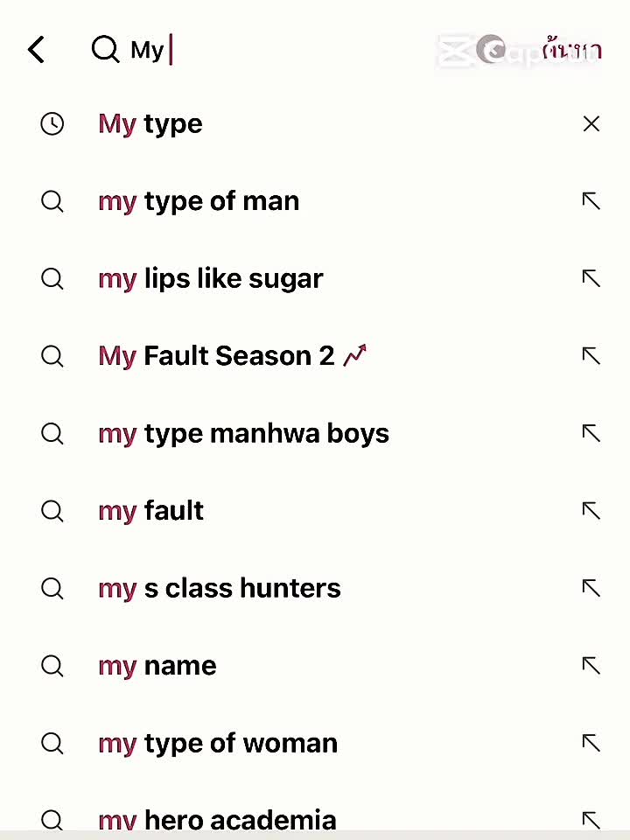Fill query with 'my type of woman' arrow
The image size is (630, 840).
click(x=591, y=744)
